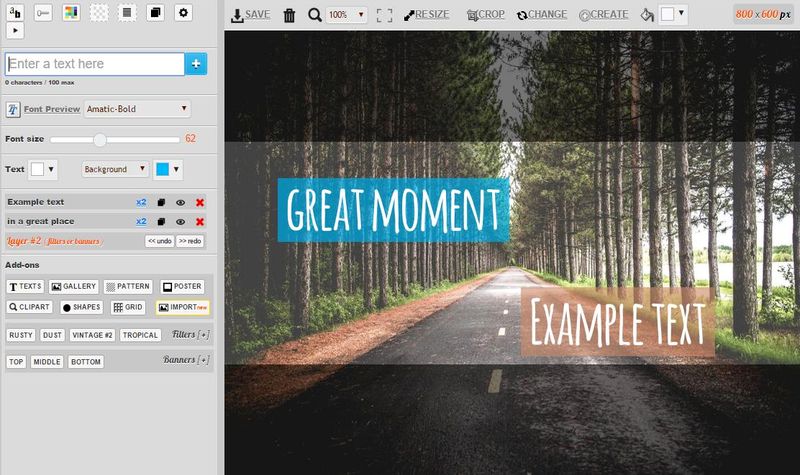Open the GALLERY add-on
The height and width of the screenshot is (475, 800).
[x=74, y=287]
